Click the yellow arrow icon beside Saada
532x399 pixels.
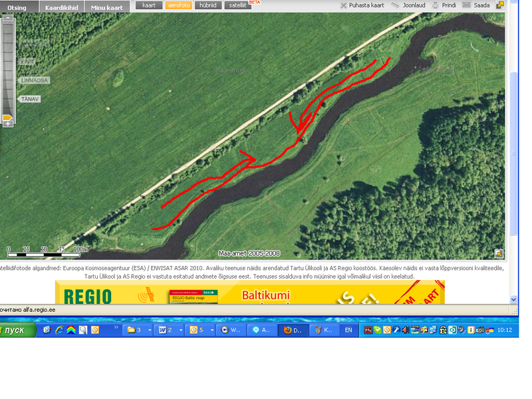500,5
